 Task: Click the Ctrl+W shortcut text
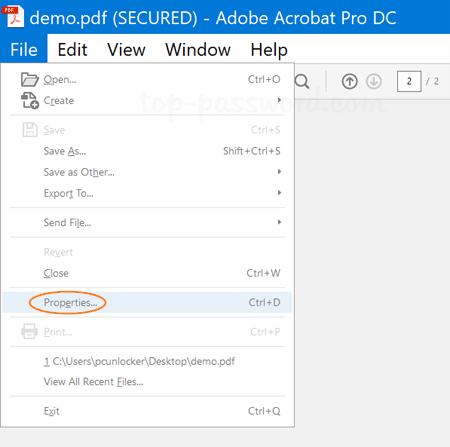point(263,273)
